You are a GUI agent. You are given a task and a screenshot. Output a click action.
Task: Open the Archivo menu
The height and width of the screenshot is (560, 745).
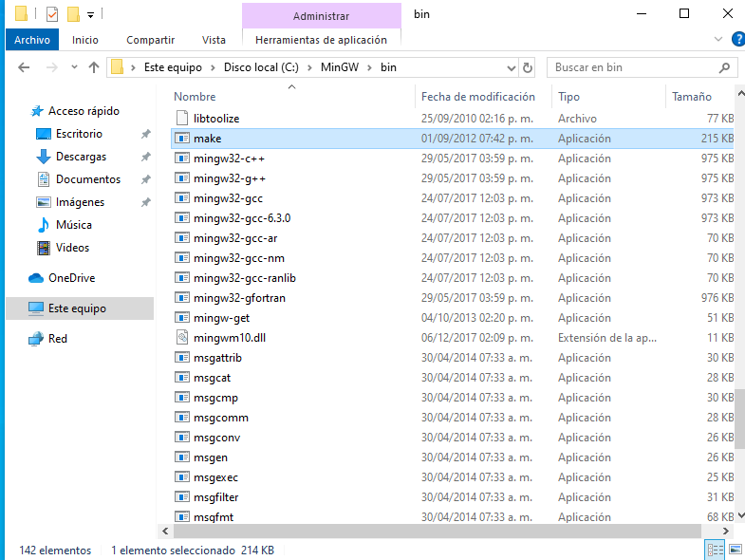32,40
